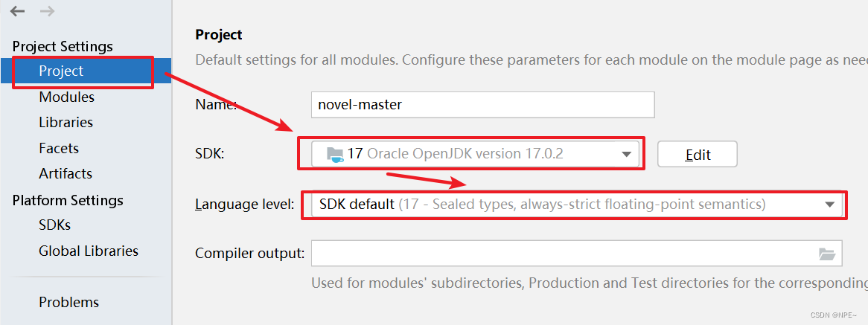Click the forward navigation arrow
Viewport: 868px width, 325px height.
48,11
